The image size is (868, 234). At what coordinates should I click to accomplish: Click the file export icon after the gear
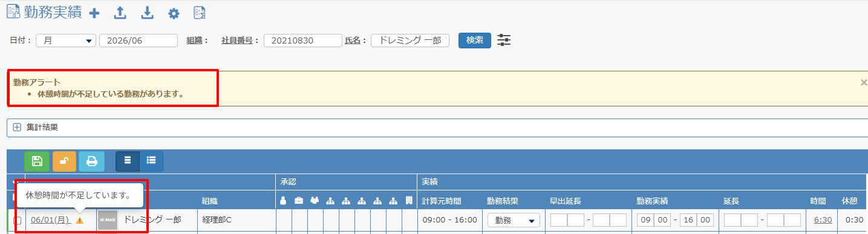coord(200,13)
